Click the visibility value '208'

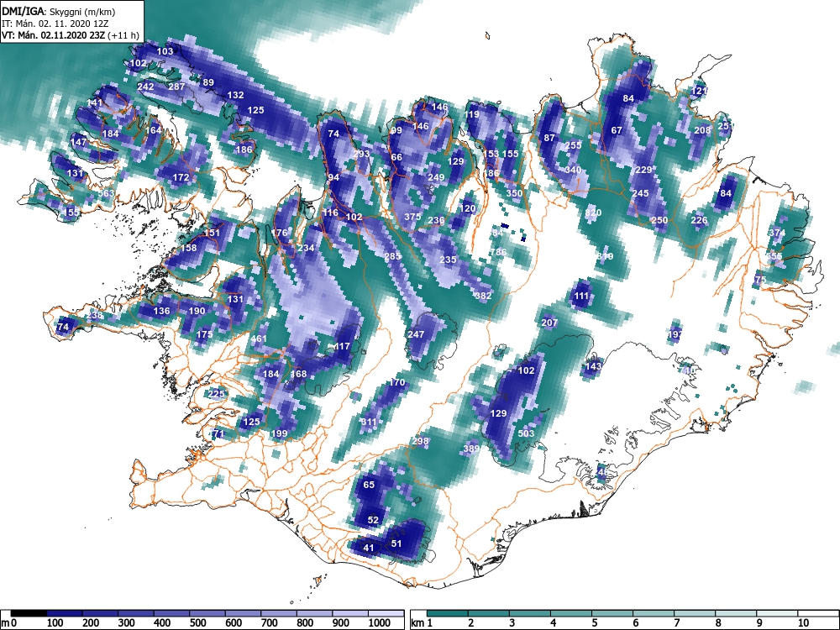[x=702, y=130]
